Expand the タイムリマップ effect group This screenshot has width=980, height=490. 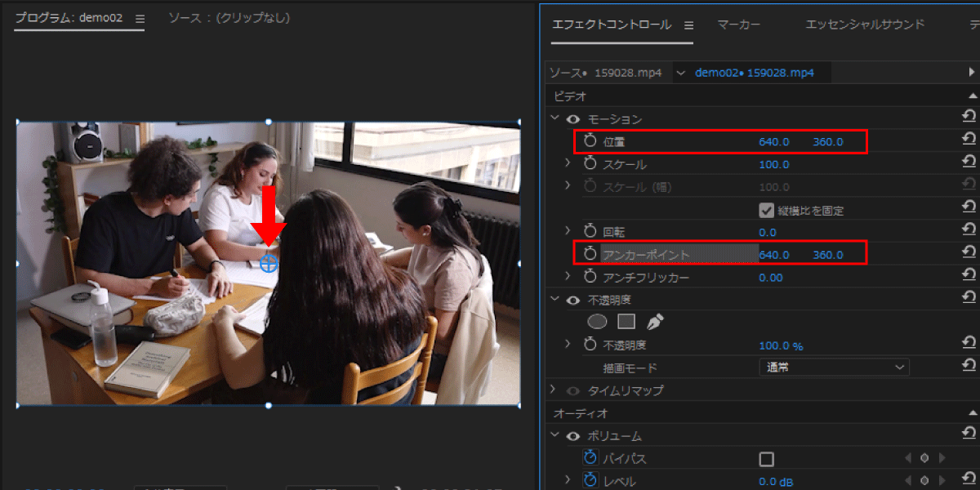555,390
